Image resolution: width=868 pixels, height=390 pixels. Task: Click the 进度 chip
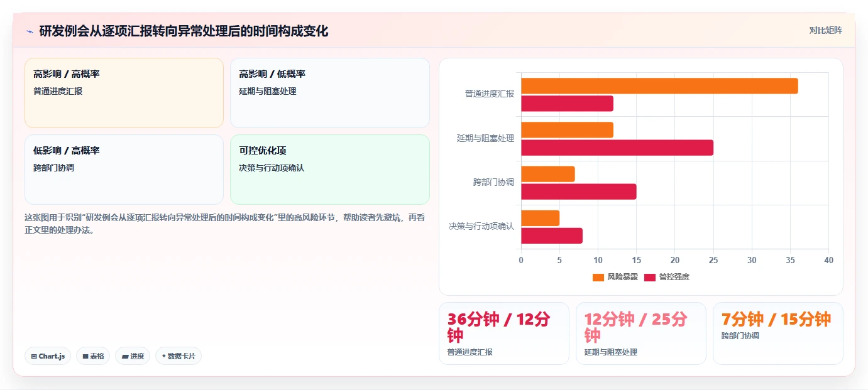[x=133, y=356]
